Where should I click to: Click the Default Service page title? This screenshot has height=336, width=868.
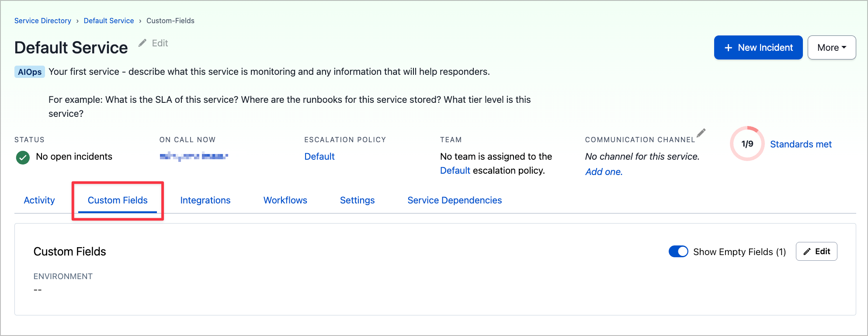(71, 48)
